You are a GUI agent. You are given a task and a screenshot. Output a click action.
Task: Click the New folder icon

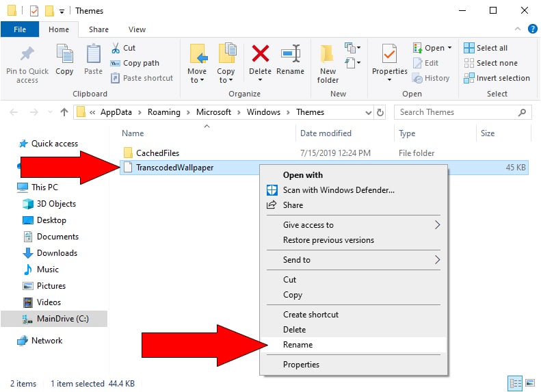(x=328, y=55)
